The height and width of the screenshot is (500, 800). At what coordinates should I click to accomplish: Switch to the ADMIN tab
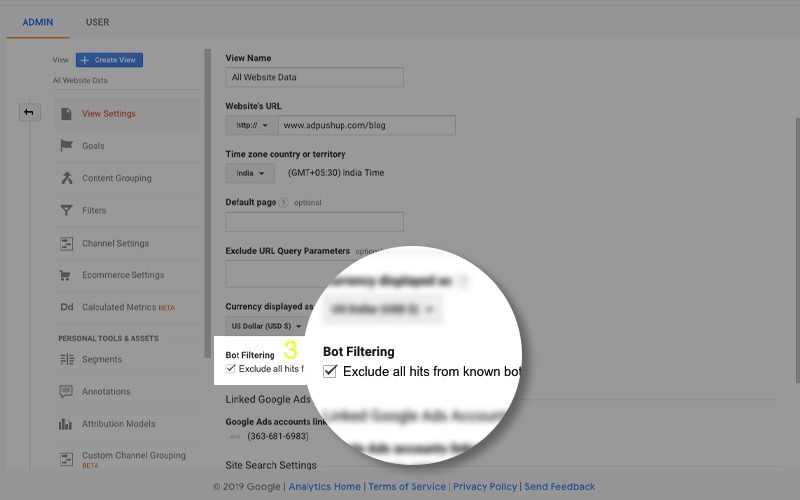39,22
